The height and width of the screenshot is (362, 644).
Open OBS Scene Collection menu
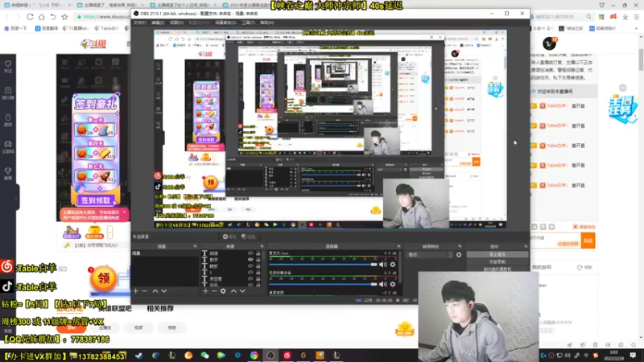[x=225, y=23]
